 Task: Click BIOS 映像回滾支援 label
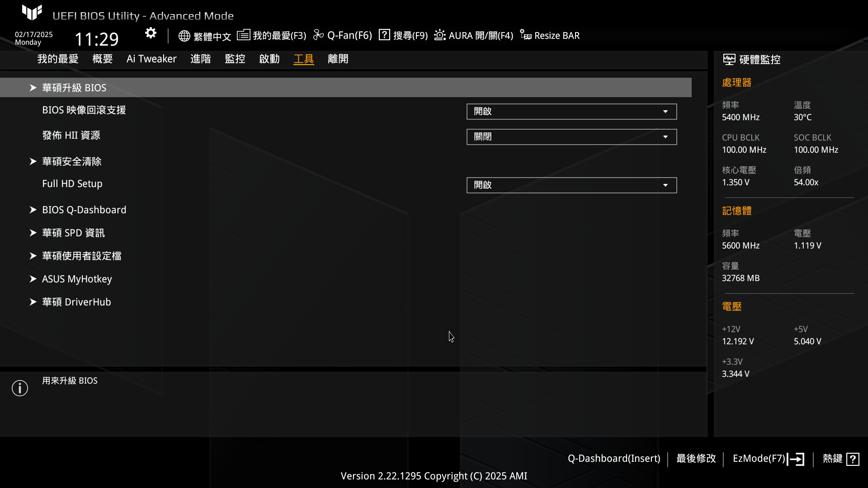tap(84, 110)
